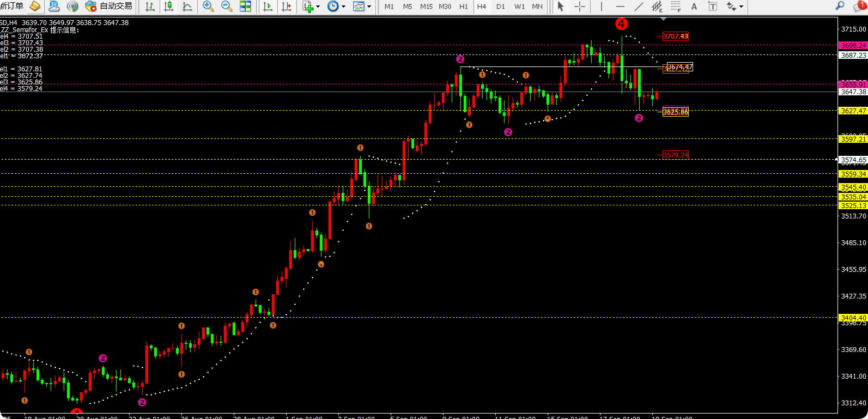Switch to MN monthly timeframe
This screenshot has width=868, height=419.
(537, 7)
